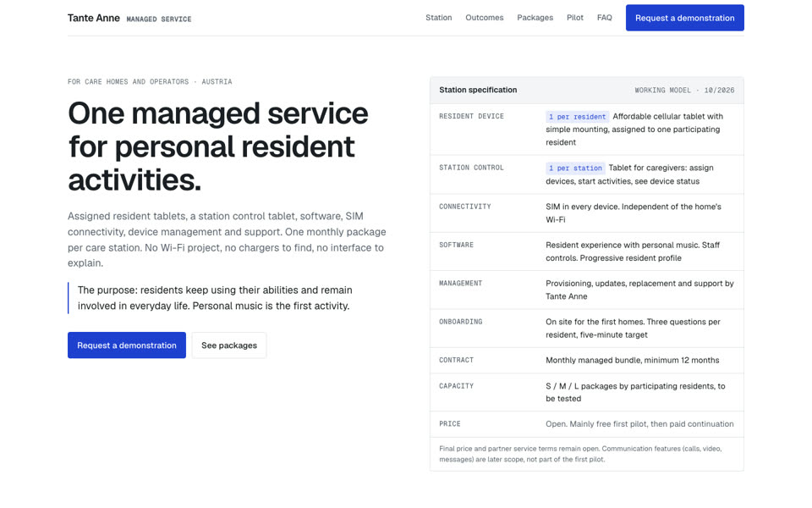Click the "Provisioning, updates, replacement" management text
Viewport: 812px width, 508px height.
pyautogui.click(x=639, y=290)
